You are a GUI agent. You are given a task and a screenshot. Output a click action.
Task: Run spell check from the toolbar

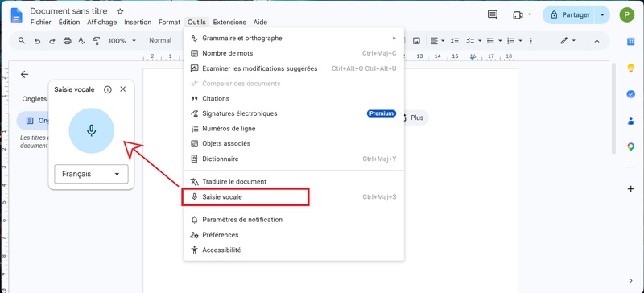click(82, 41)
